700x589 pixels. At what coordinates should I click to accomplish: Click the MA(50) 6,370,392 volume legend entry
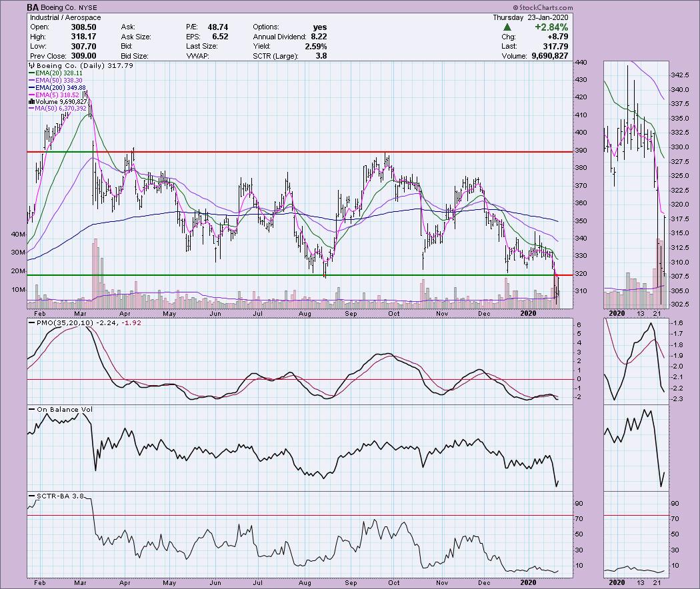[57, 109]
